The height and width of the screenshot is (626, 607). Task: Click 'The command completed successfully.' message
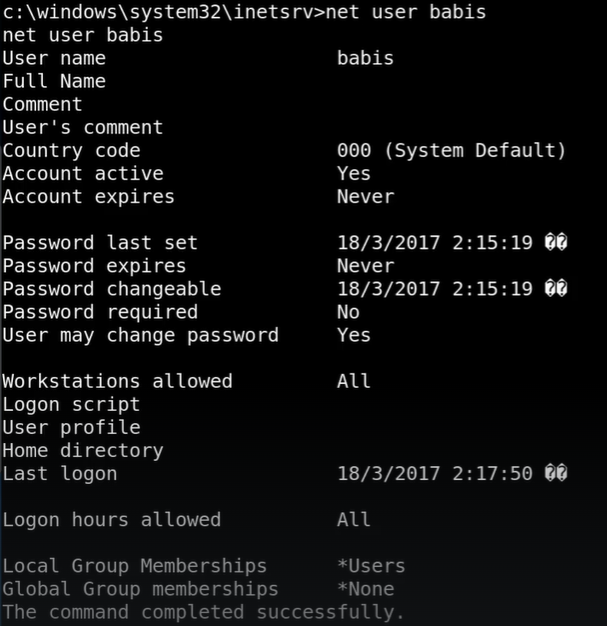click(x=204, y=612)
